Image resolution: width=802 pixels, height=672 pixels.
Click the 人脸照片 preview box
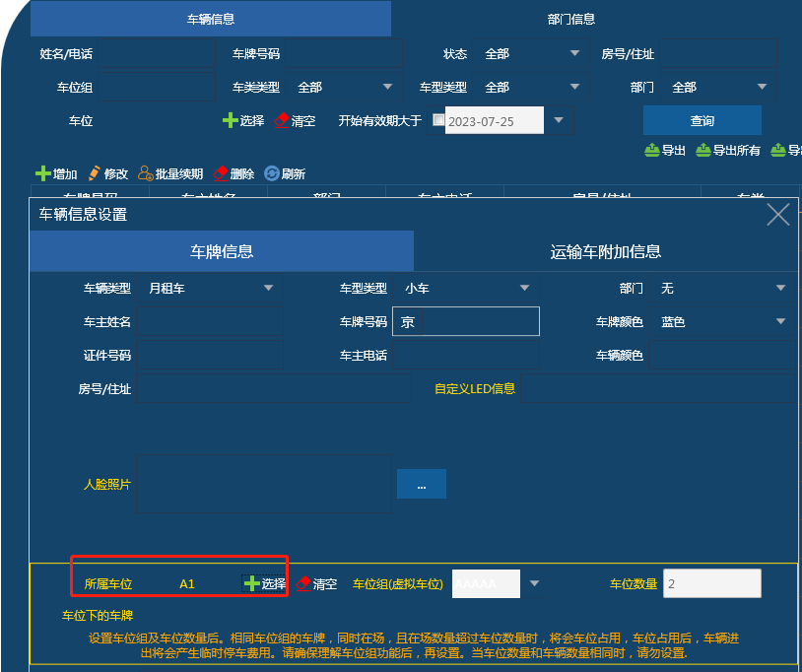click(x=264, y=484)
